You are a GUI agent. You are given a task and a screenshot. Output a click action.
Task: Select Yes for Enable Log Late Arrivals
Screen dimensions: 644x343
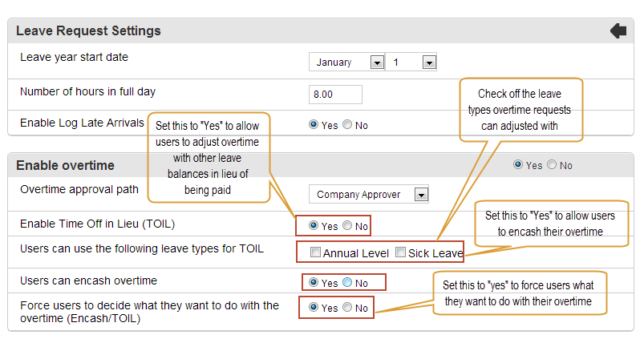(314, 124)
